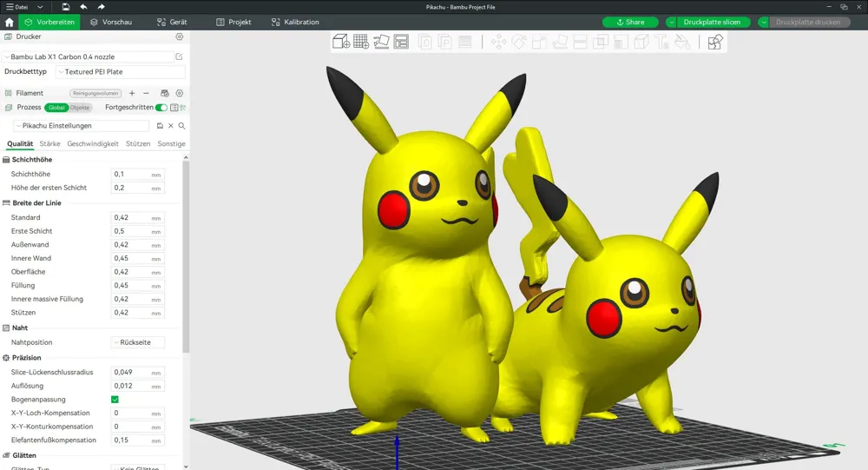
Task: Select the Global process mode
Action: click(56, 108)
